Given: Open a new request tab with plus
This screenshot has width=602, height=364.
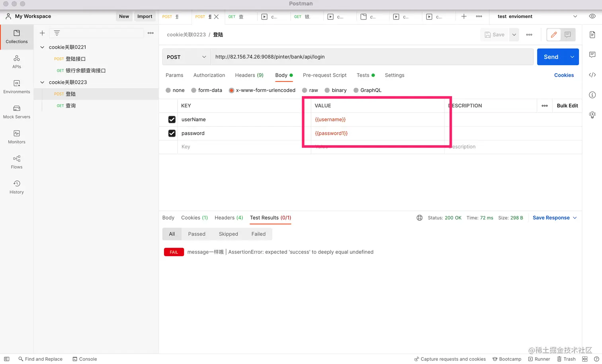Looking at the screenshot, I should click(x=464, y=16).
